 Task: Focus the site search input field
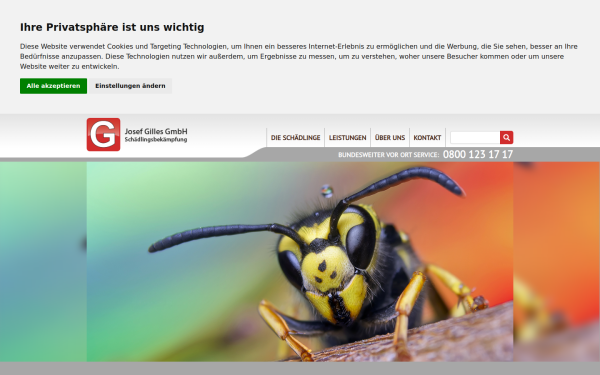(x=475, y=137)
